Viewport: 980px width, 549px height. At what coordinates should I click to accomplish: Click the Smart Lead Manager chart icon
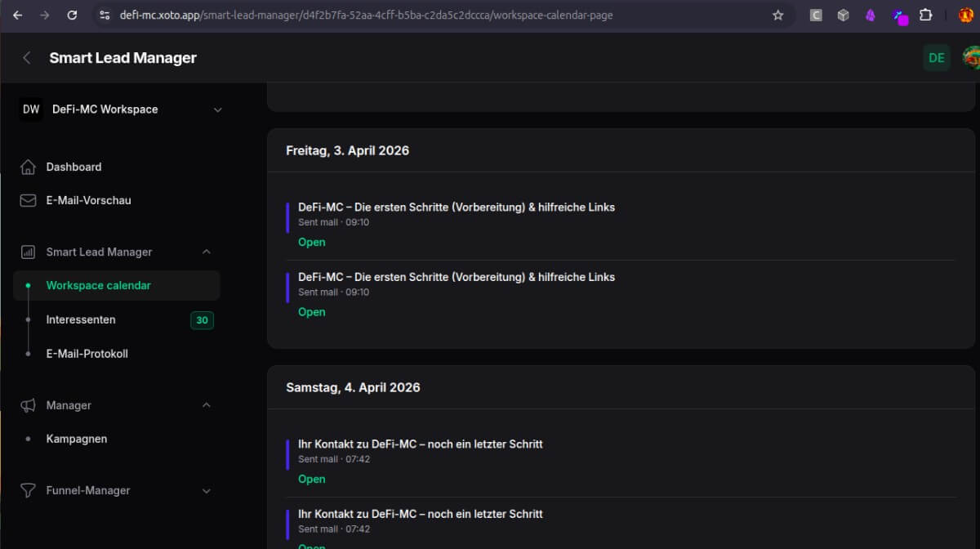point(28,252)
